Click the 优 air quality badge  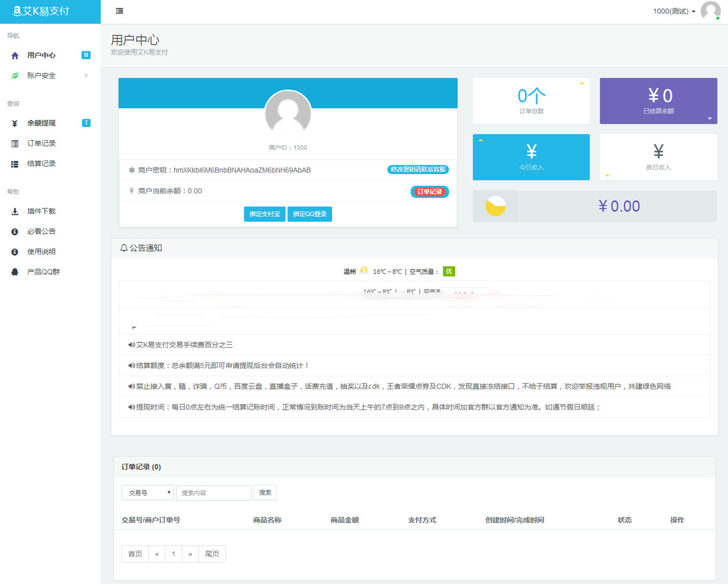(x=448, y=271)
